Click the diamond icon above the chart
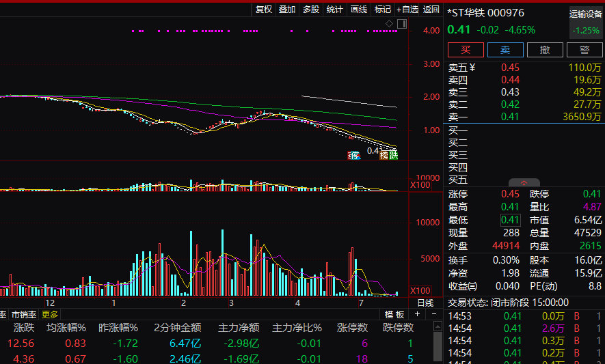The image size is (605, 364). (x=389, y=24)
